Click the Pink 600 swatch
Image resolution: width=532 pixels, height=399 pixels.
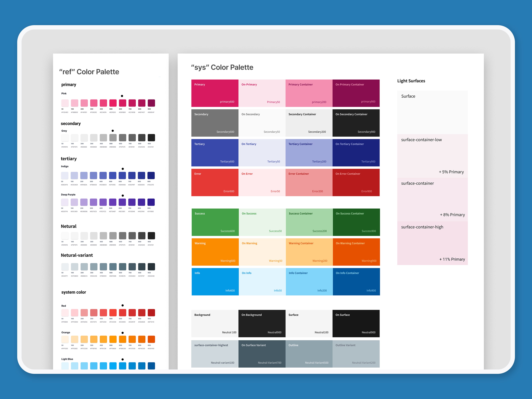(122, 103)
